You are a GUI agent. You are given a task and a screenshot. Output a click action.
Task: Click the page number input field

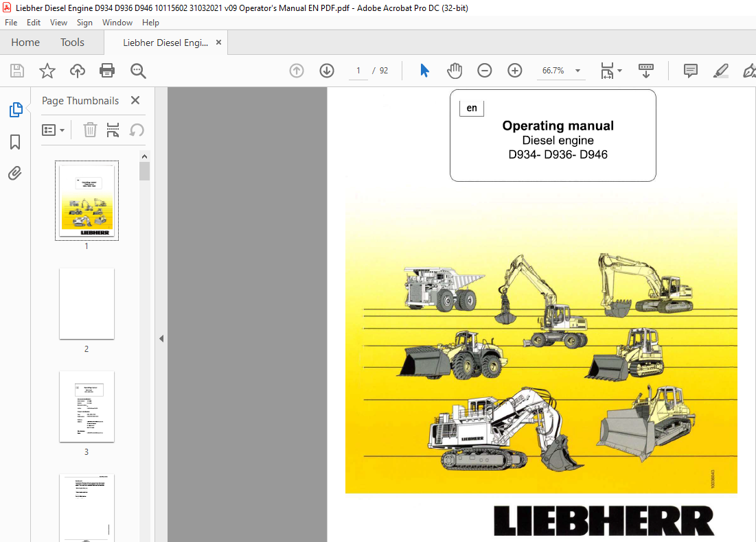tap(358, 71)
